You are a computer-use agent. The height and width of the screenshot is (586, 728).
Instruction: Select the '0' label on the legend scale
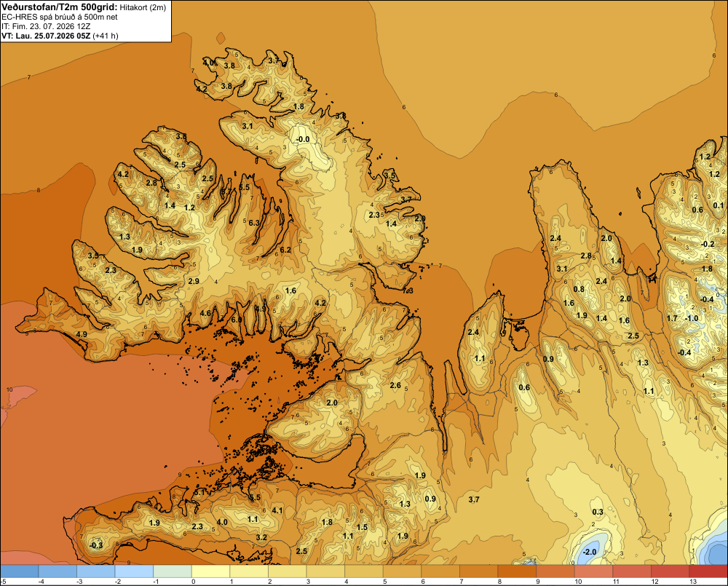[x=194, y=582]
